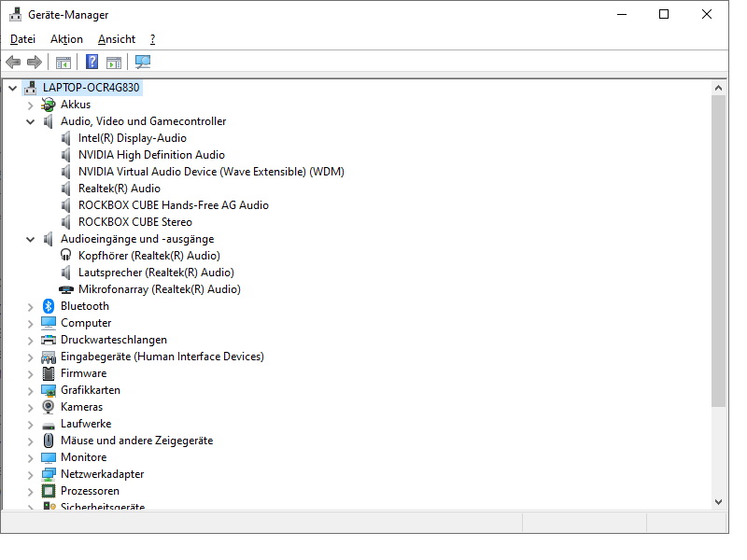Collapse the Audio, Video und Gamecontroller node
The width and height of the screenshot is (747, 560).
coord(31,122)
